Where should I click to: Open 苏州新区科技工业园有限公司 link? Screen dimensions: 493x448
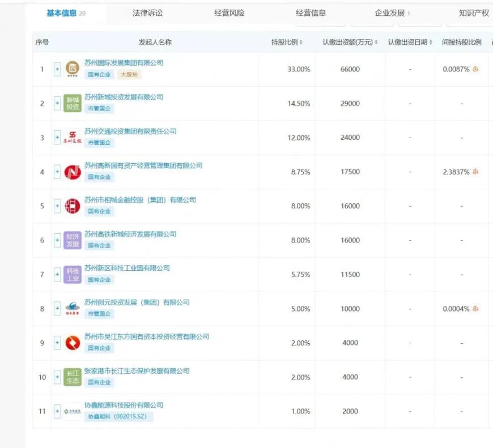[x=127, y=268]
